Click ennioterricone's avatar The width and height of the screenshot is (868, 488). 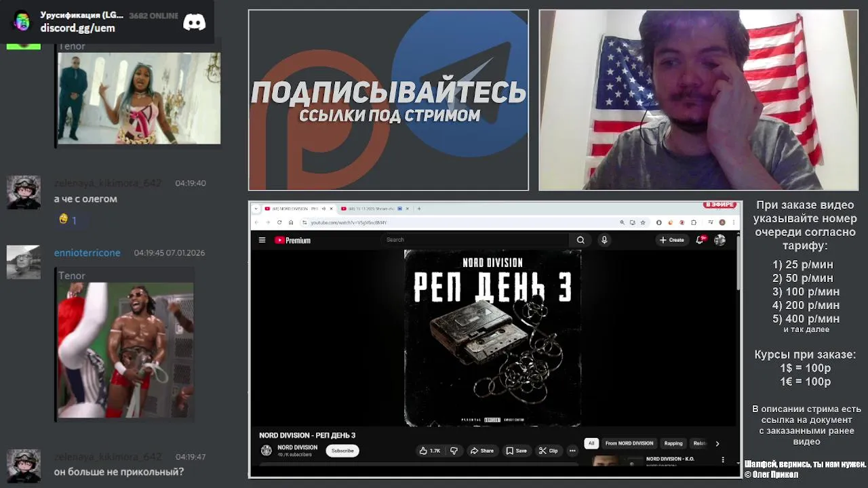pyautogui.click(x=24, y=262)
